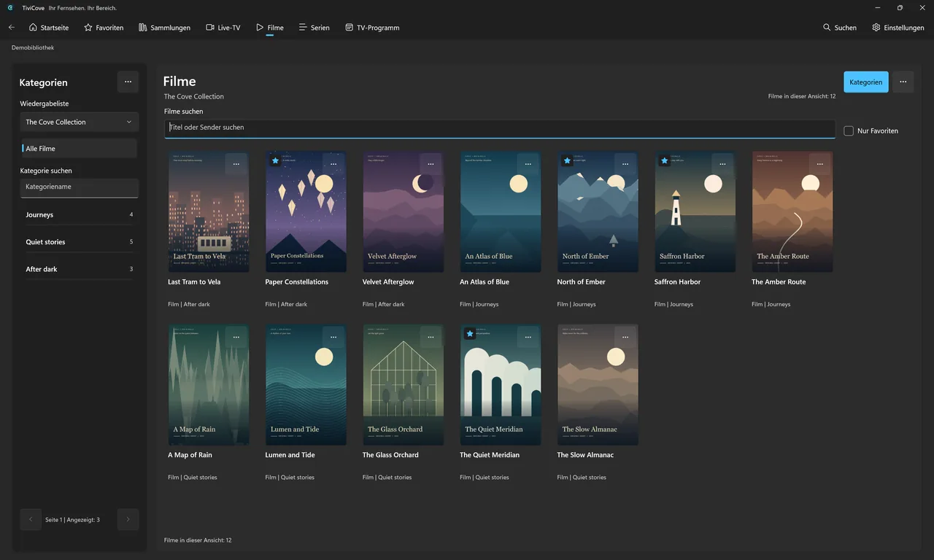Open Kategorien panel more-options menu
This screenshot has height=560, width=934.
click(x=128, y=82)
